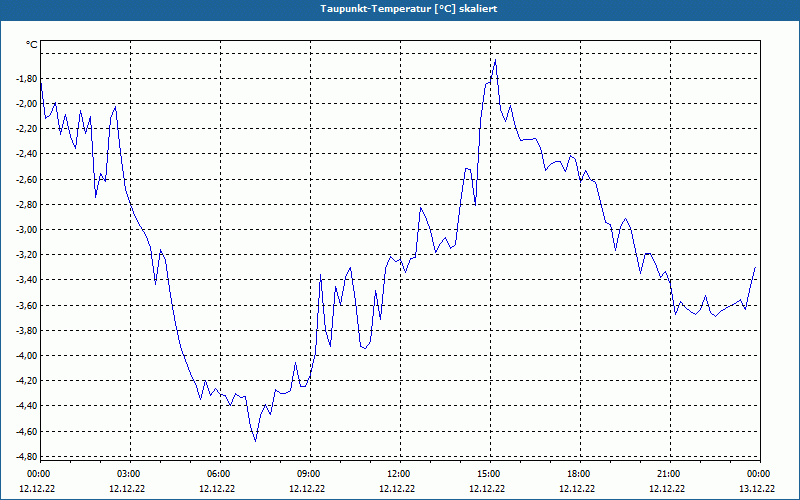This screenshot has width=800, height=500.
Task: Select the -2,20 y-axis label
Action: pos(27,129)
